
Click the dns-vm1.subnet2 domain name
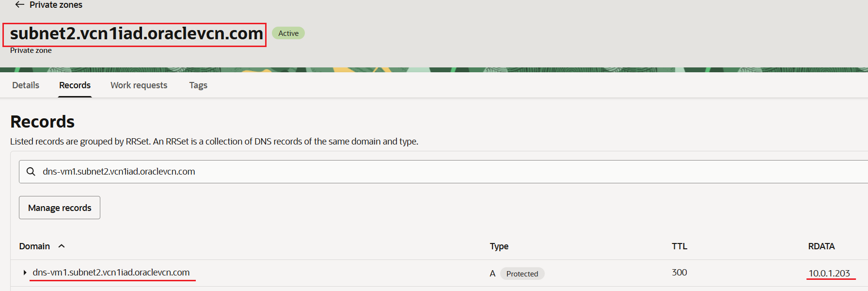point(111,273)
